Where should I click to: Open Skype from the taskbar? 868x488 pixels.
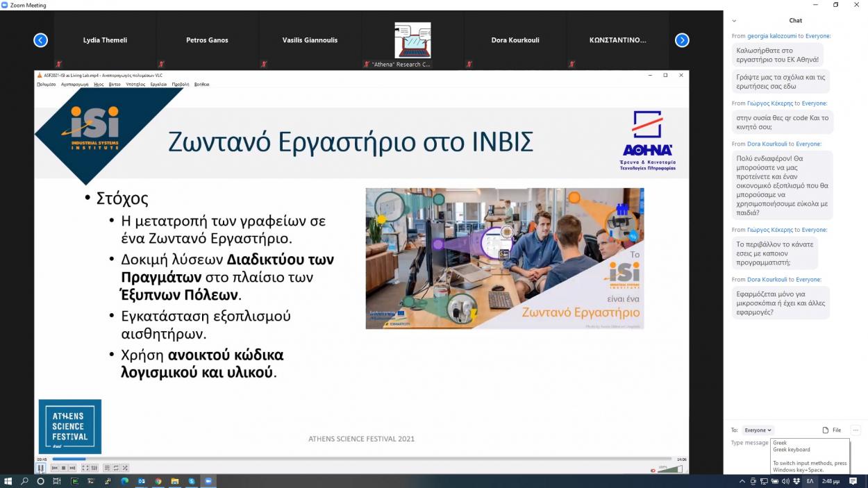192,481
